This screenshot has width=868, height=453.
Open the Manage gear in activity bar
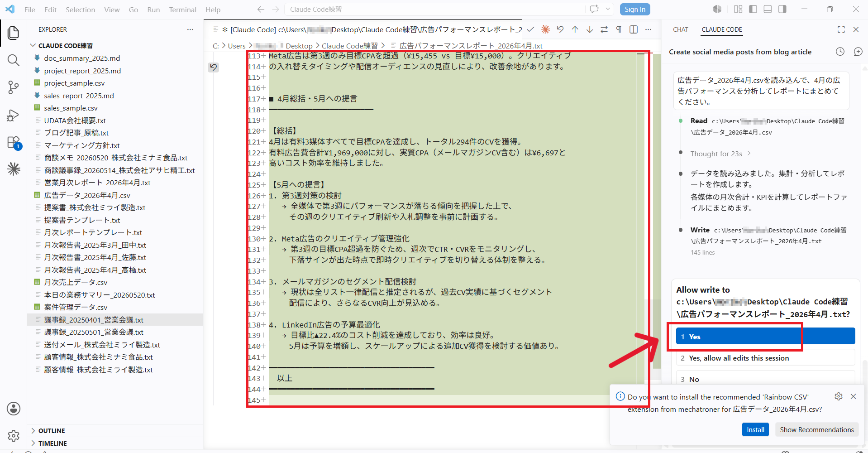pyautogui.click(x=14, y=435)
